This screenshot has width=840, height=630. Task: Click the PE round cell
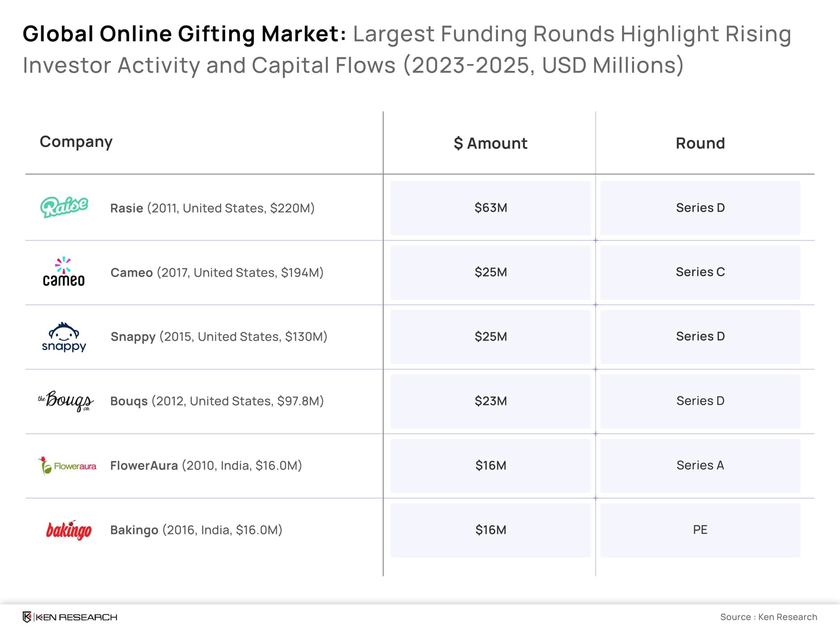700,530
